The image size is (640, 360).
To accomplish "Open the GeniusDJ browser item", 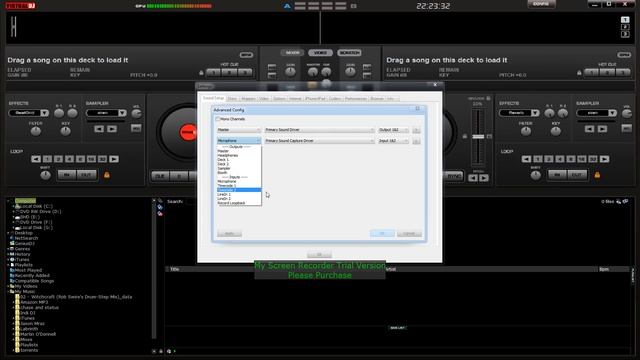I will tap(24, 244).
